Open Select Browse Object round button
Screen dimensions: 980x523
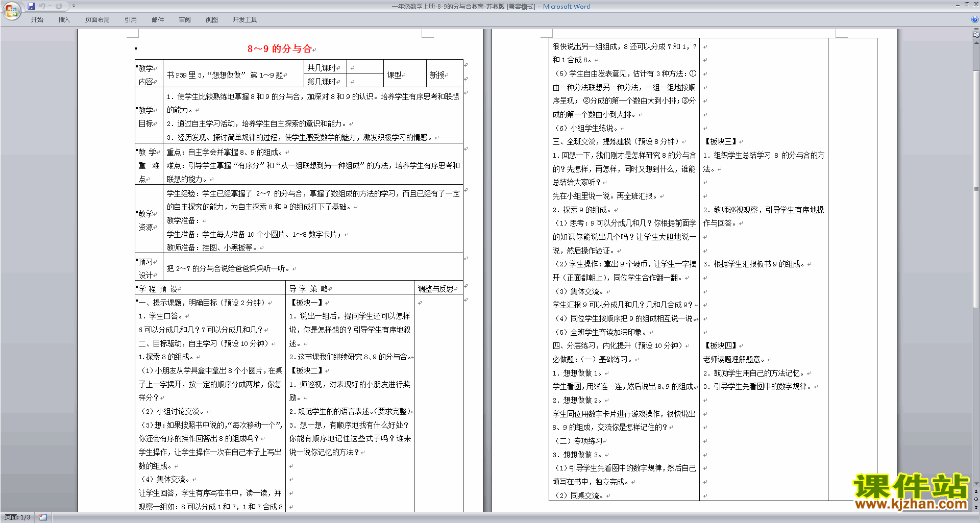pos(976,500)
